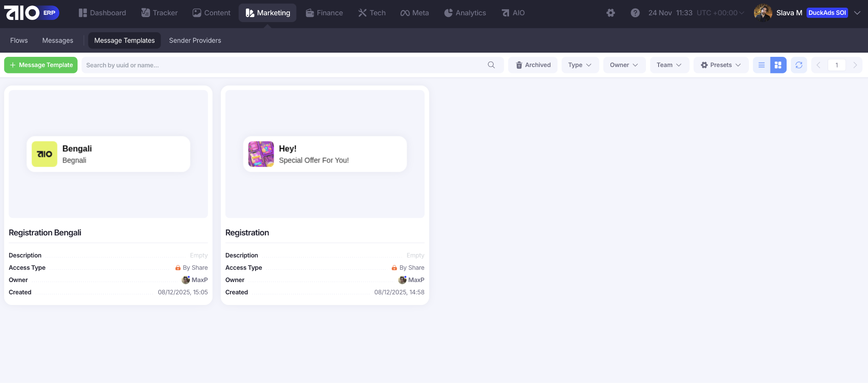Click Slava M's profile avatar
Image resolution: width=868 pixels, height=383 pixels.
[763, 13]
